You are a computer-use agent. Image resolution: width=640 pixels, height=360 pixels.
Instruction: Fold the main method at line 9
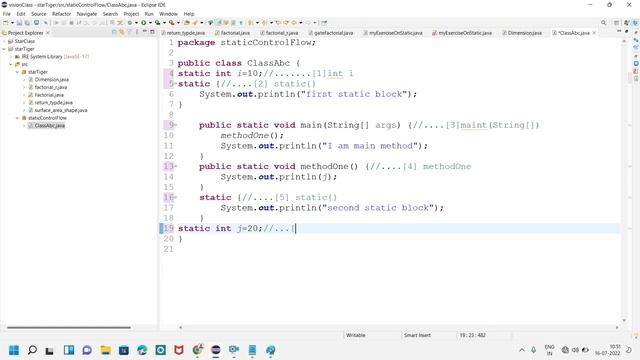tap(176, 125)
